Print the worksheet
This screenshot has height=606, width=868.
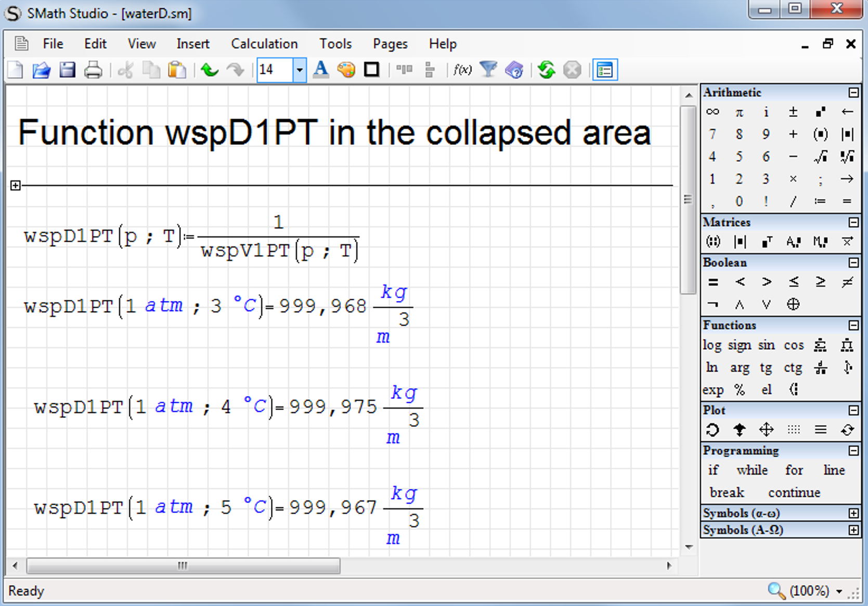coord(94,70)
